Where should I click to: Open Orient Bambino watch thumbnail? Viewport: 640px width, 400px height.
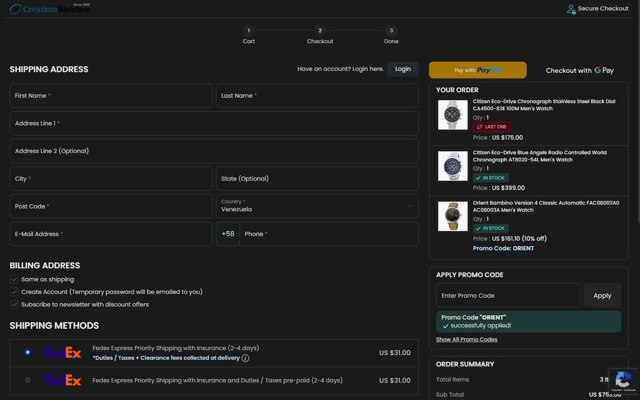(x=453, y=216)
